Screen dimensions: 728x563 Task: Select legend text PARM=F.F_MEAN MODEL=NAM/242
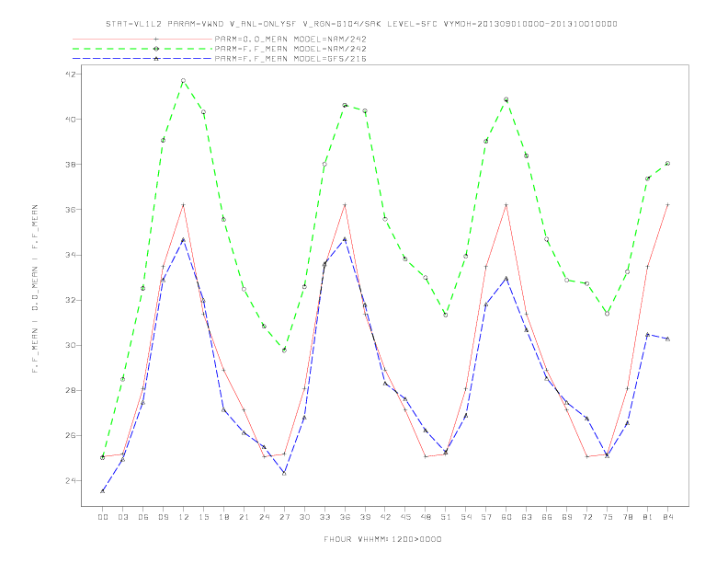coord(290,49)
